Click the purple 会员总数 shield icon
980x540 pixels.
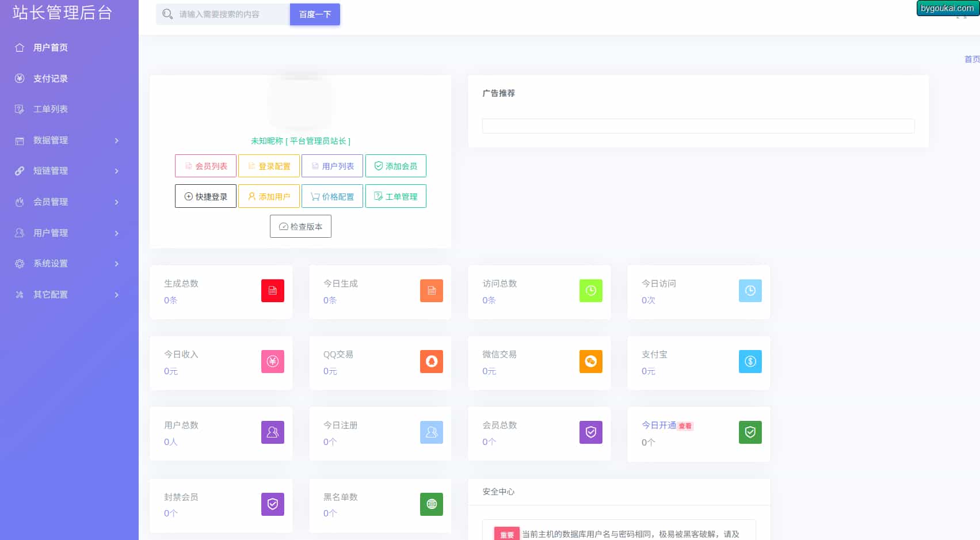(590, 432)
